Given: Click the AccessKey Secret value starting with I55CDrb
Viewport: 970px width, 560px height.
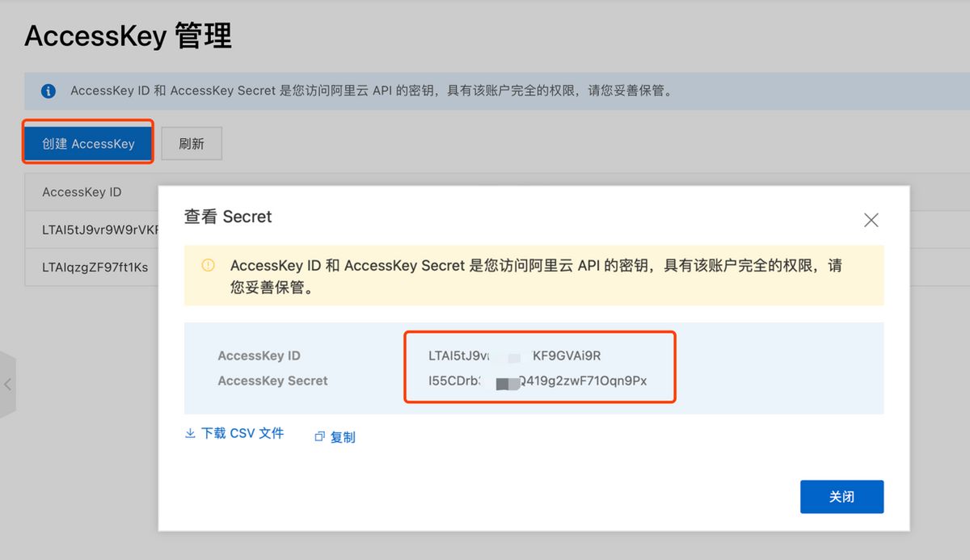Looking at the screenshot, I should click(538, 381).
